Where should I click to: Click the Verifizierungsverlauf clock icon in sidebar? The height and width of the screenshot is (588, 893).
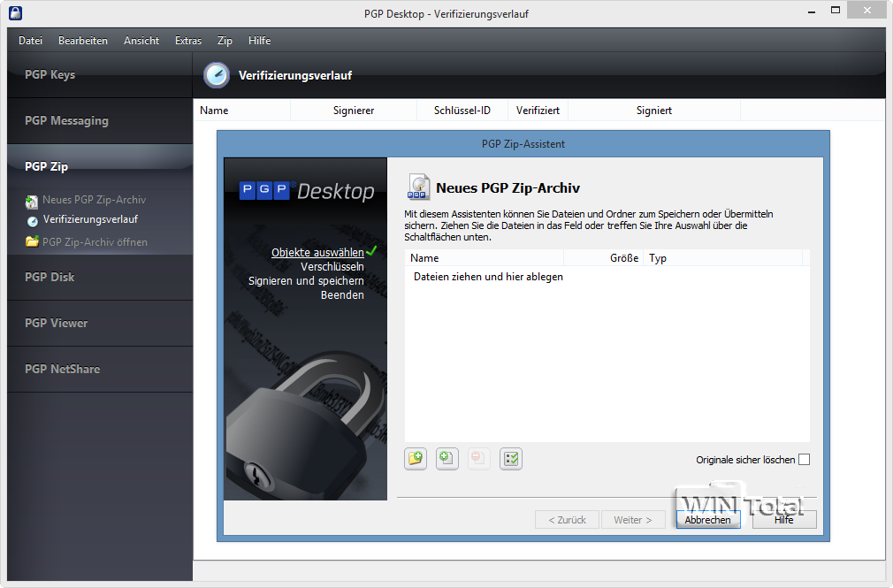coord(33,220)
